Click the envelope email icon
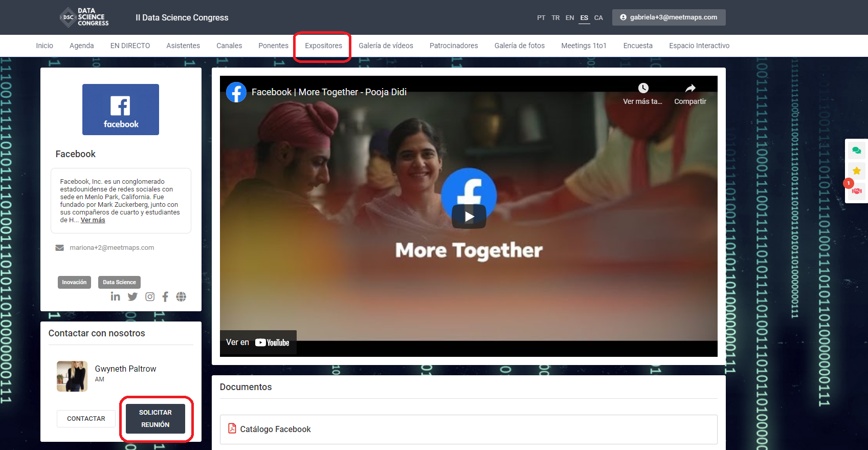This screenshot has height=450, width=868. pyautogui.click(x=59, y=248)
